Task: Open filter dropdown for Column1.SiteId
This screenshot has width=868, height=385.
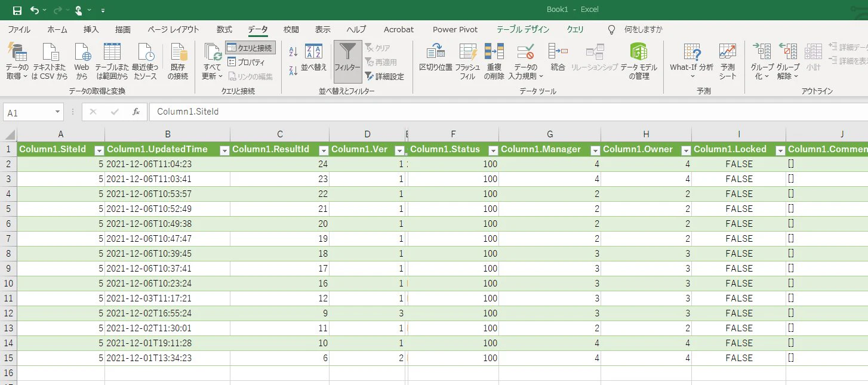Action: 100,150
